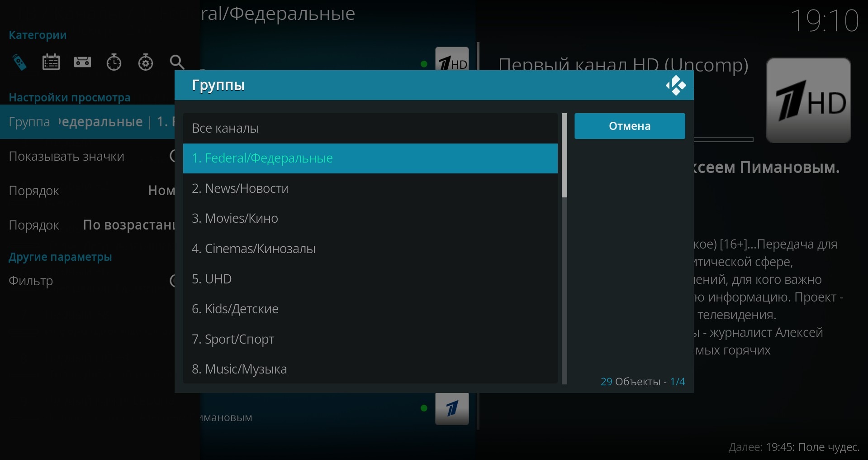The image size is (868, 460).
Task: Pick the 5. UHD group
Action: (370, 279)
